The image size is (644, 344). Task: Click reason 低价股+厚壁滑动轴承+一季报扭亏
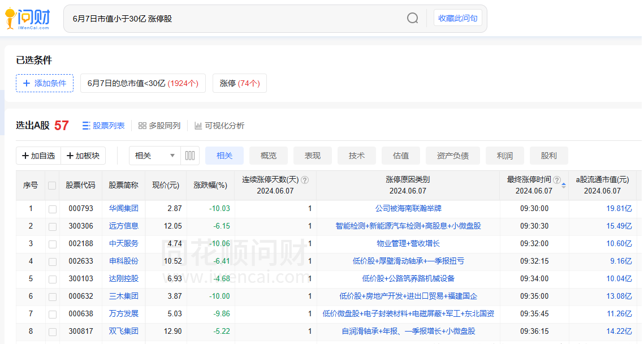(408, 261)
